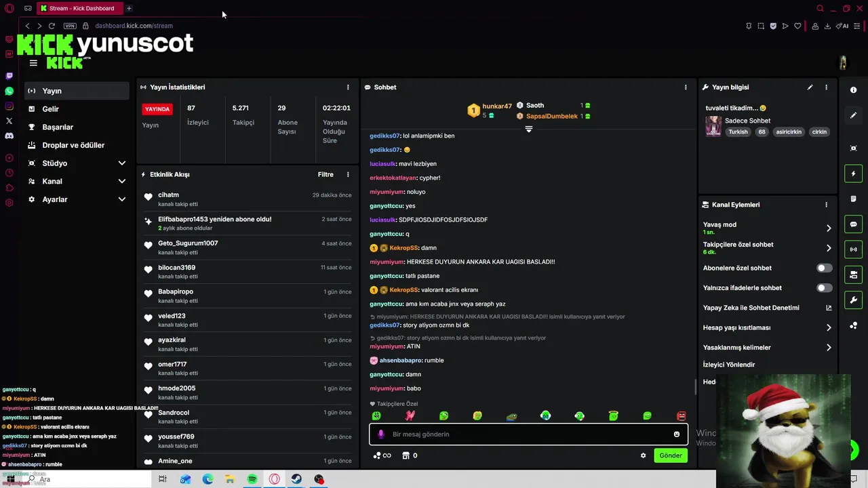Viewport: 868px width, 488px height.
Task: Open Takipçilere özel sohbet options chevron
Action: 829,248
